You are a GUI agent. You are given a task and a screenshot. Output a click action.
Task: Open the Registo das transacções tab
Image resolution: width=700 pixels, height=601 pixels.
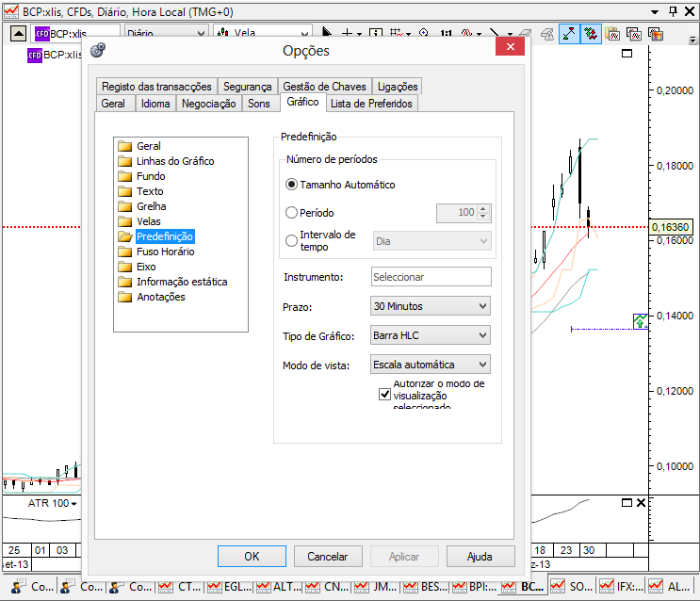156,86
